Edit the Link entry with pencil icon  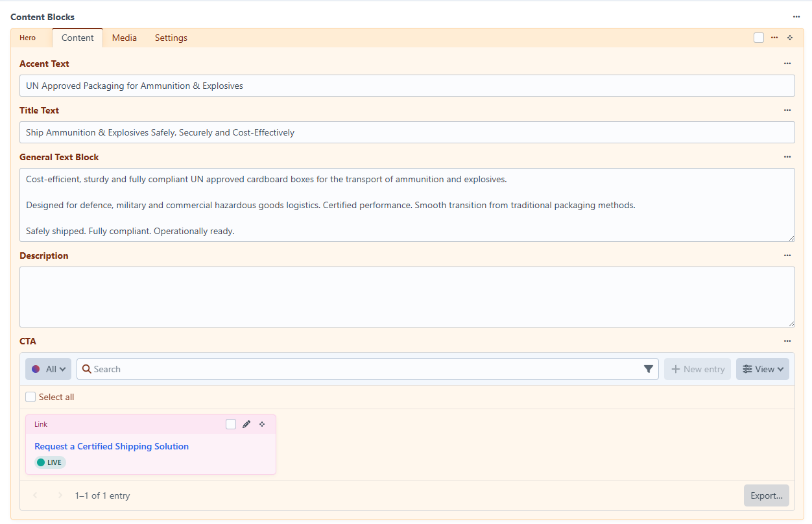coord(246,424)
